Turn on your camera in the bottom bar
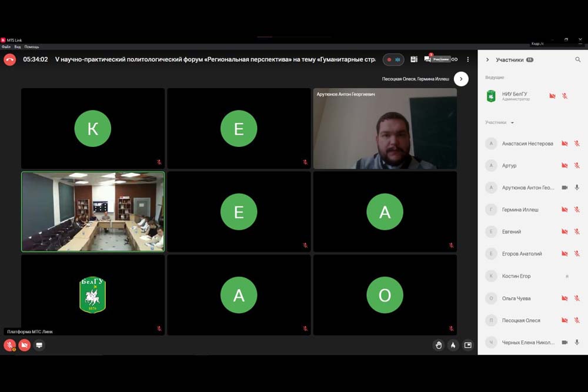This screenshot has width=588, height=392. [24, 345]
